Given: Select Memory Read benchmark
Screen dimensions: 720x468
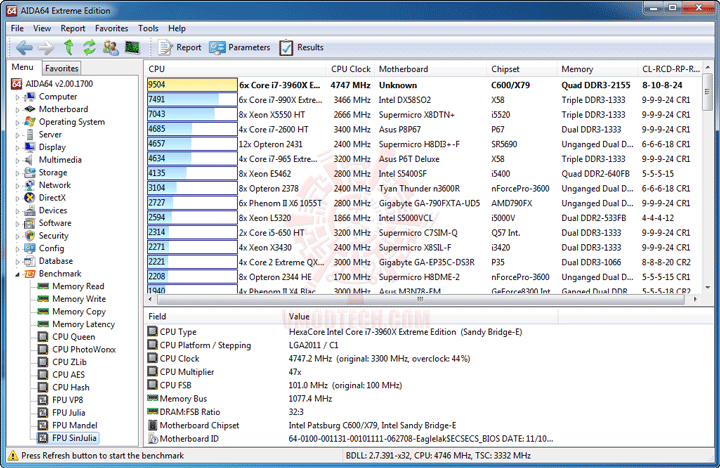Looking at the screenshot, I should click(x=78, y=286).
